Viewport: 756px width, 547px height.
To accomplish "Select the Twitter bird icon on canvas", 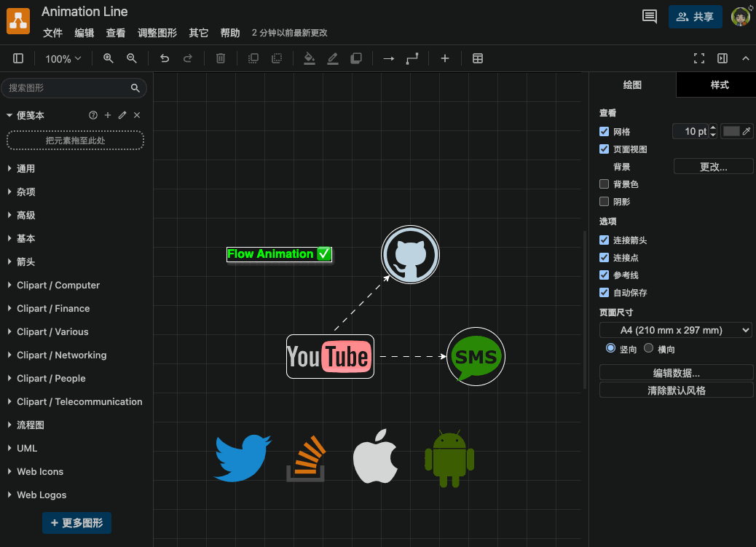I will [243, 457].
